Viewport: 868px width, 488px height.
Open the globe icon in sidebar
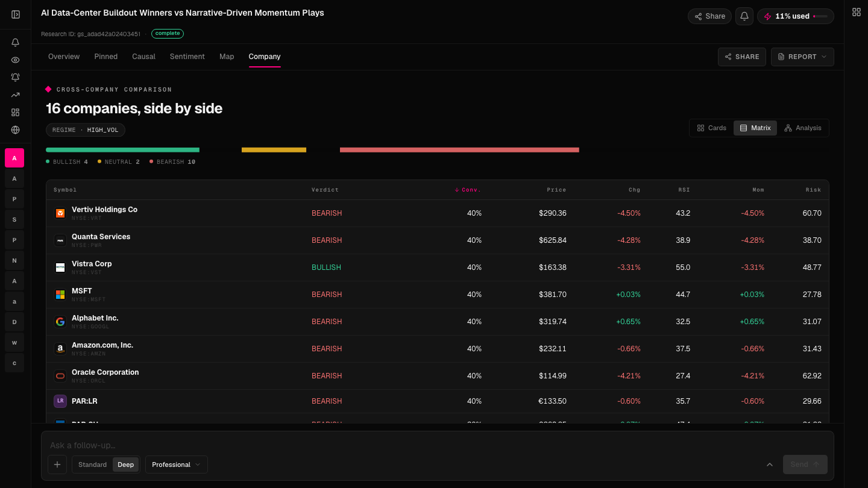coord(16,130)
